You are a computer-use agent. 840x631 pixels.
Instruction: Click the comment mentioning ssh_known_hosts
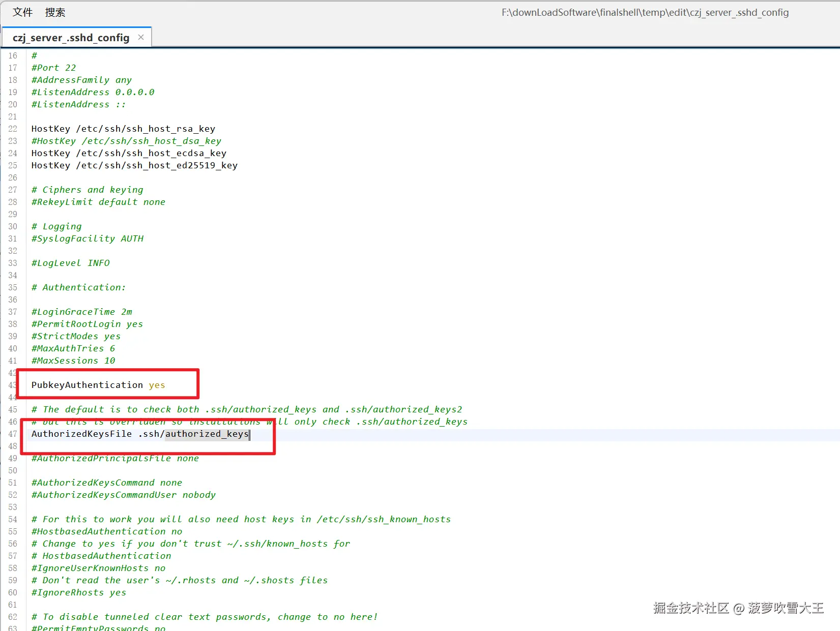(x=241, y=519)
